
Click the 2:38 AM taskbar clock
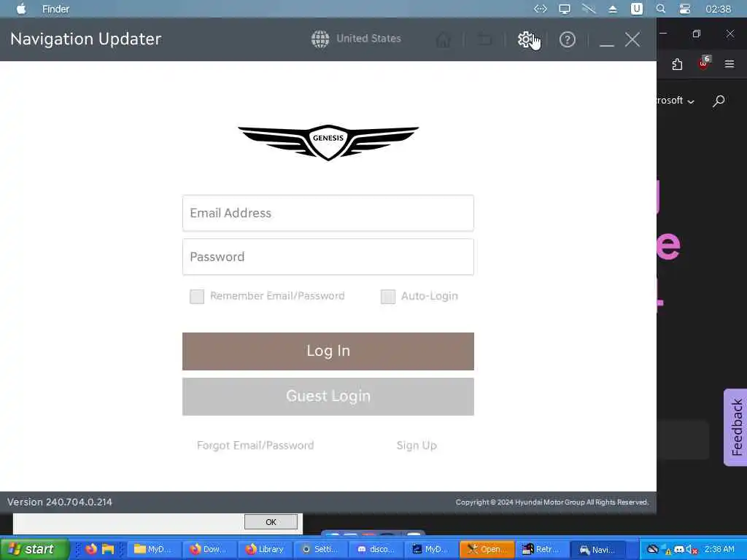720,549
